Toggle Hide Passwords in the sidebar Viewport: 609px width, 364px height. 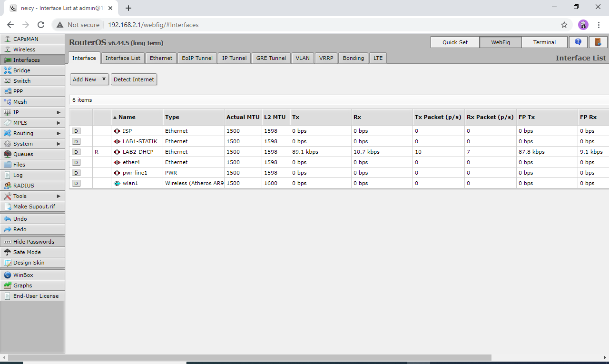point(32,242)
